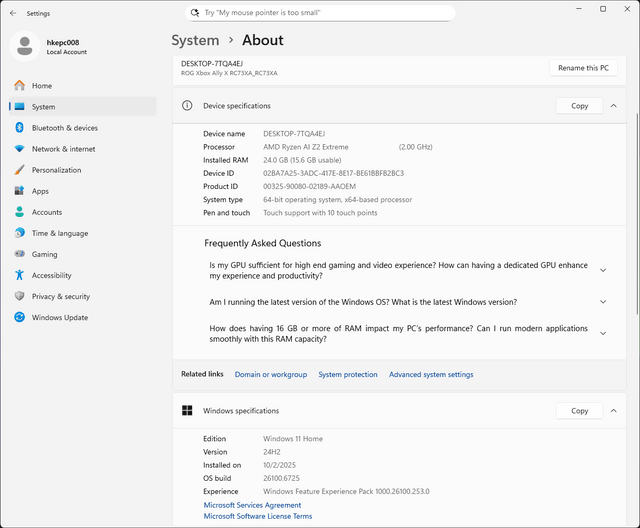Select the Product ID value 00325-90080-02189-AAOEM
Image resolution: width=640 pixels, height=528 pixels.
(309, 186)
